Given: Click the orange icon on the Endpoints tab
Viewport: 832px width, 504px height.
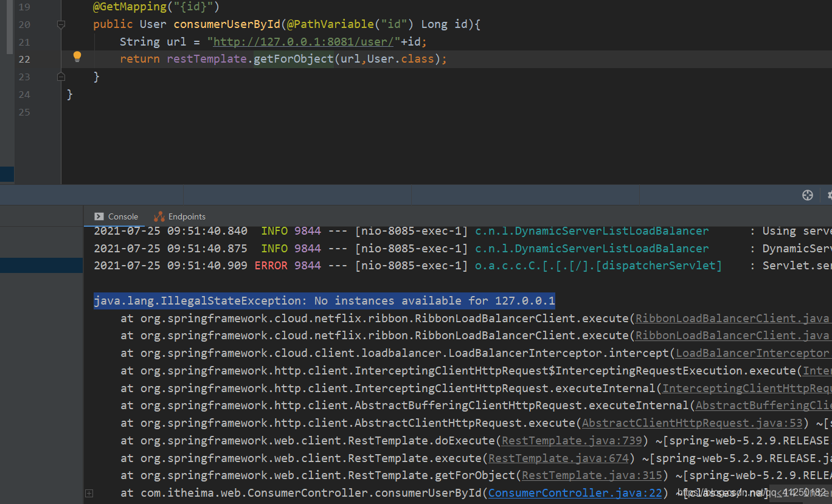Looking at the screenshot, I should click(x=158, y=216).
